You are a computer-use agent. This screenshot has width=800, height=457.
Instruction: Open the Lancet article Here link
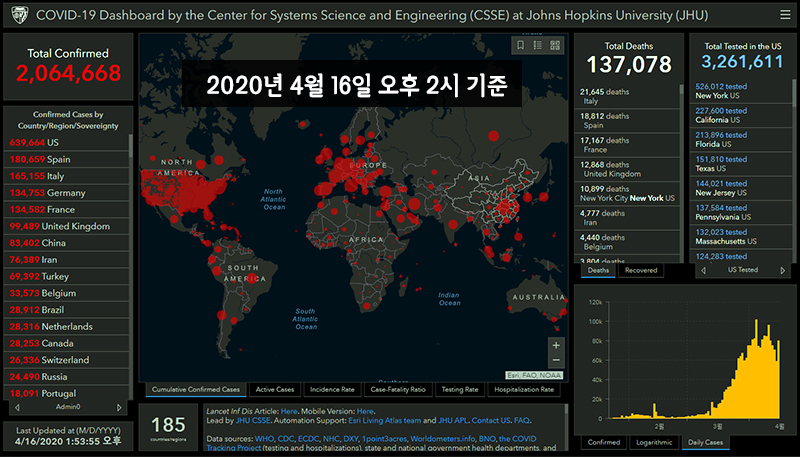[x=289, y=411]
